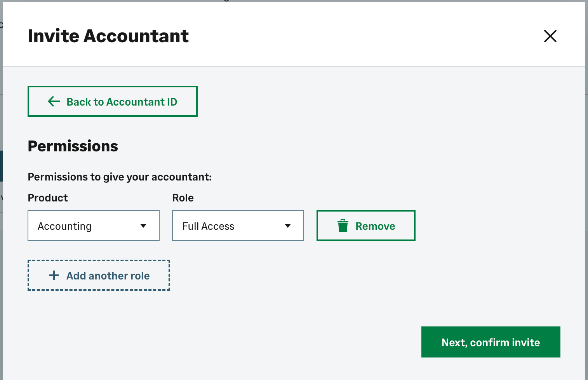Remove the Accounting permission row
Image resolution: width=588 pixels, height=380 pixels.
365,226
